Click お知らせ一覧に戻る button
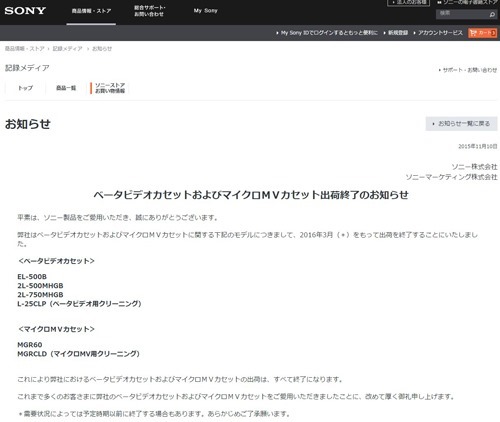500x422 pixels. pos(461,124)
